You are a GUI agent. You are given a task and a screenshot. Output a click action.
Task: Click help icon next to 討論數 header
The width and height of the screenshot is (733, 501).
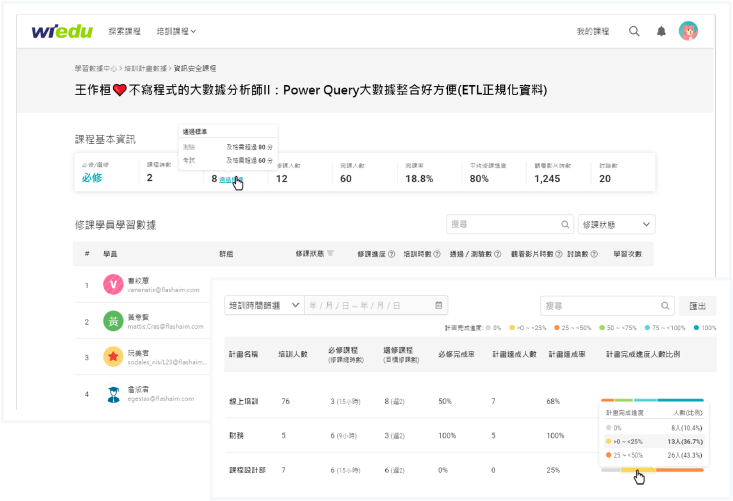594,254
